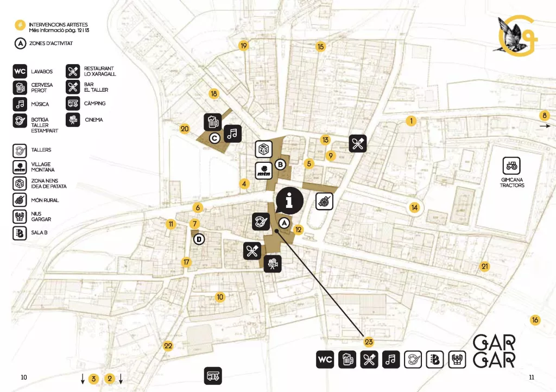Select the Món Rural legend icon
The image size is (556, 392).
coord(20,200)
